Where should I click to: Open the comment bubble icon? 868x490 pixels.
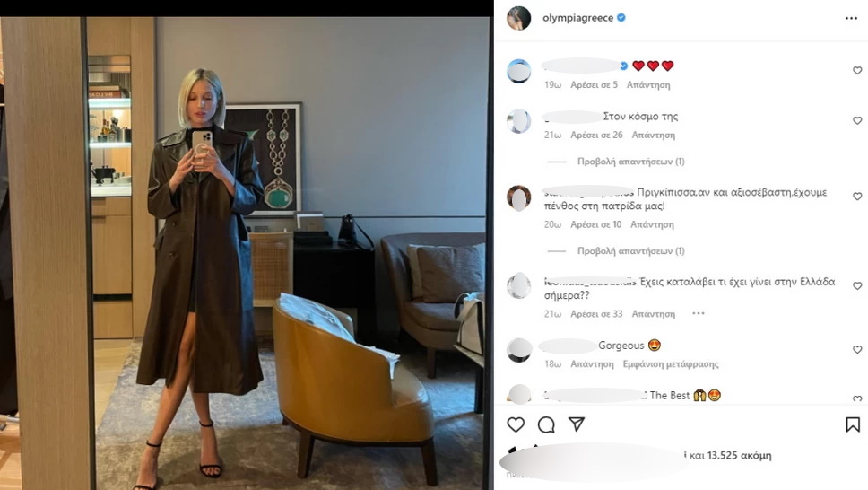546,424
